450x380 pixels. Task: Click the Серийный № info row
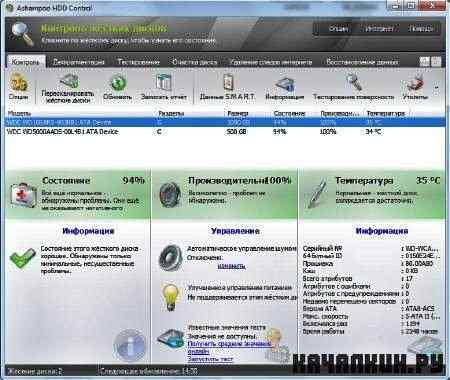pos(371,249)
